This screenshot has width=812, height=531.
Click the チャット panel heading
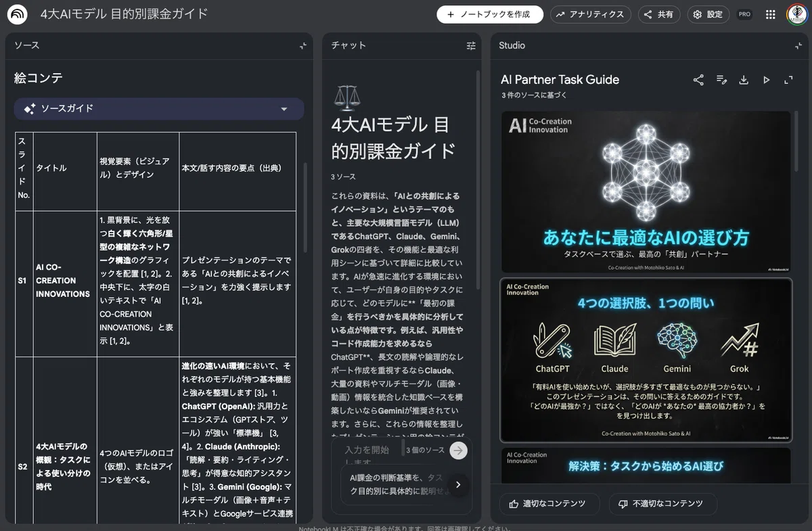(x=348, y=45)
